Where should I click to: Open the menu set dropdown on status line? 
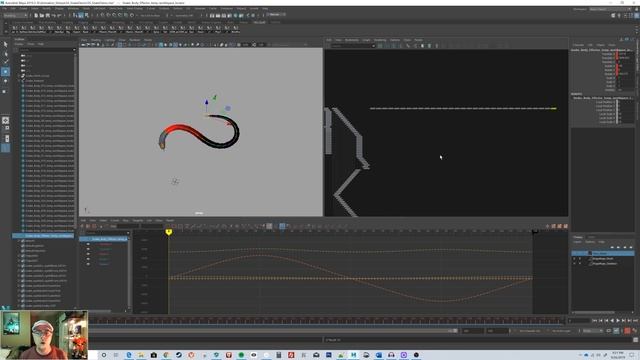click(16, 16)
